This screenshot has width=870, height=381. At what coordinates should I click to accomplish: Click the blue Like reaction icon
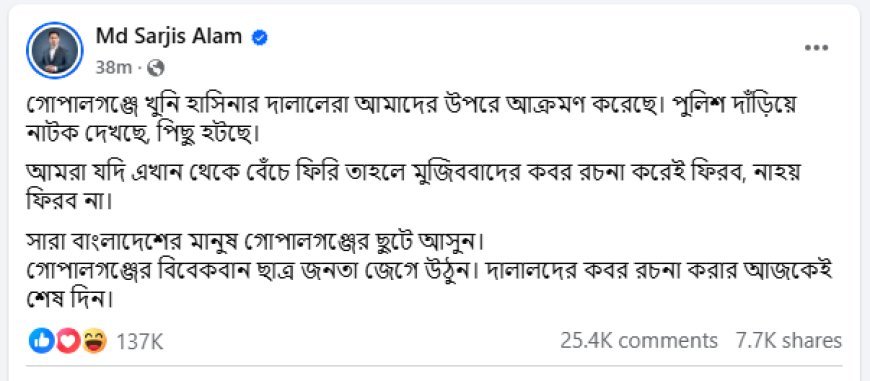coord(40,341)
